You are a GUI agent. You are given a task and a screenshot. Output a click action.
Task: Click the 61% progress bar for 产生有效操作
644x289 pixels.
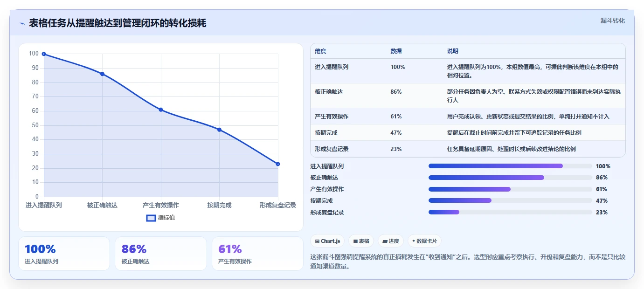[510, 189]
